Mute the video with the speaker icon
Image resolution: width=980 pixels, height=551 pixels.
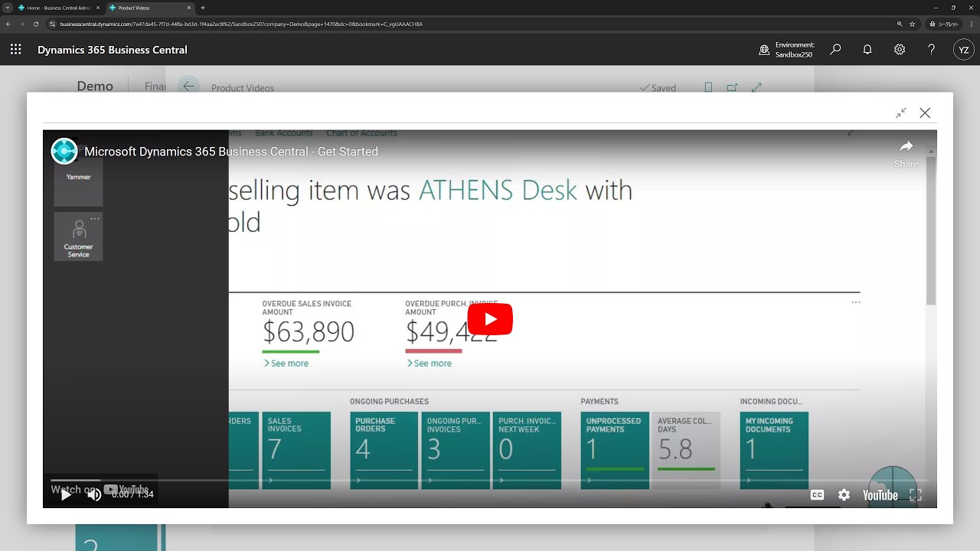(94, 494)
